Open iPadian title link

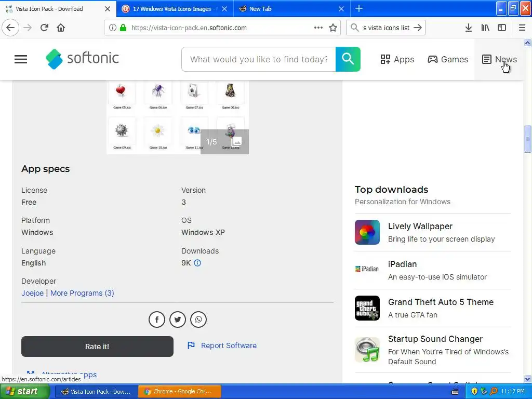click(x=403, y=264)
